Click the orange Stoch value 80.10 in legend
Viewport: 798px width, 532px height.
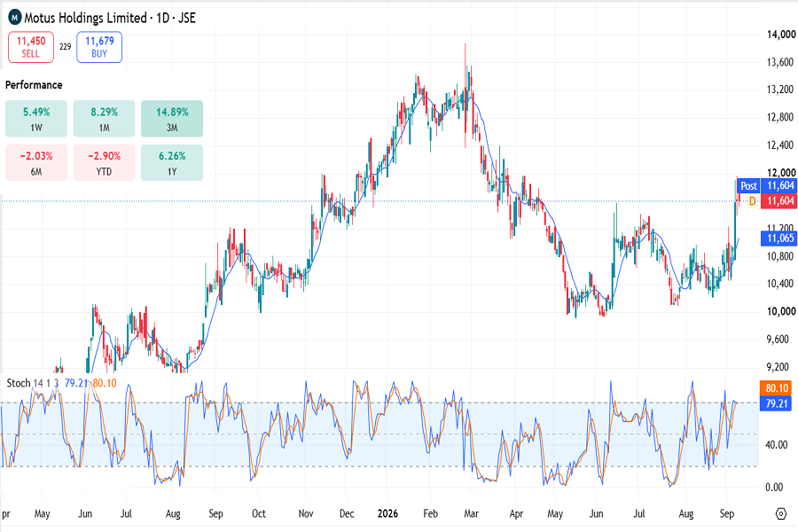(105, 383)
